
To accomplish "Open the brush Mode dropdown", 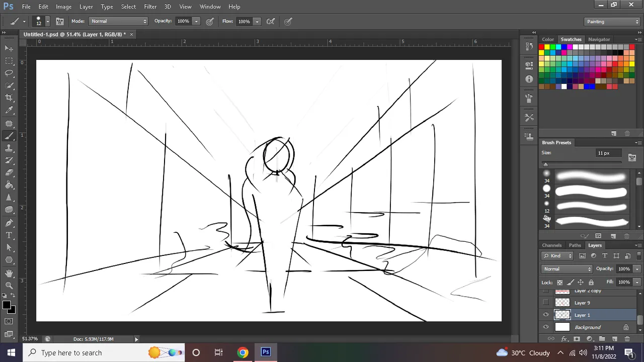I will 119,21.
